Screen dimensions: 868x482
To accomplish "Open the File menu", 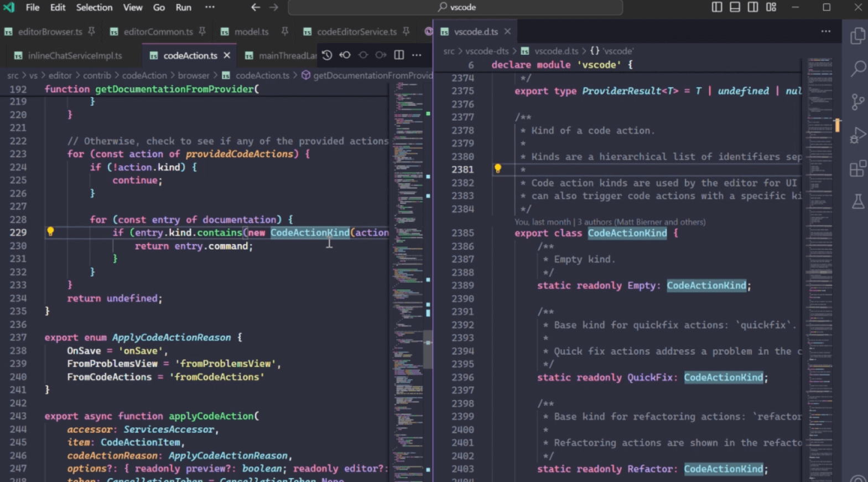I will [x=33, y=7].
